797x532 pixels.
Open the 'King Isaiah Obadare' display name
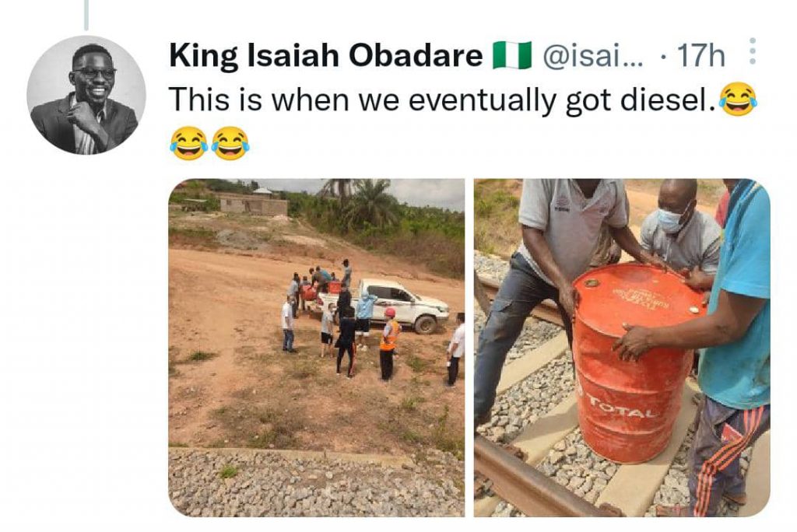coord(326,55)
